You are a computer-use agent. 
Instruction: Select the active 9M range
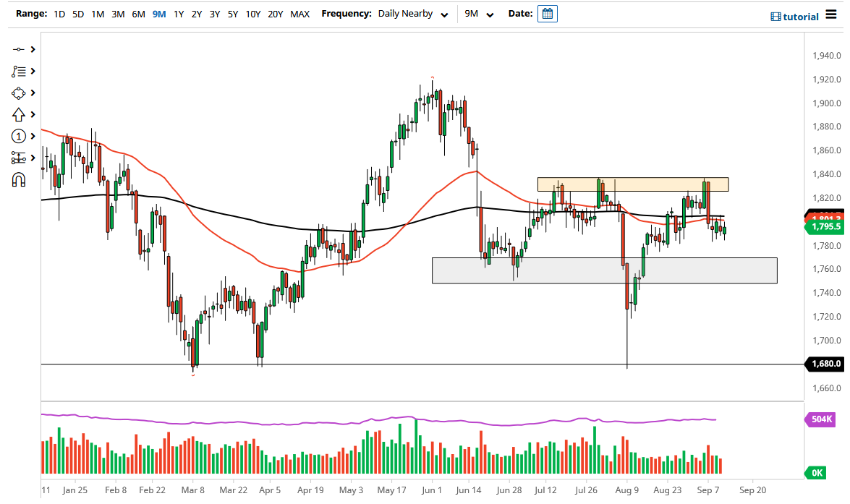click(159, 14)
